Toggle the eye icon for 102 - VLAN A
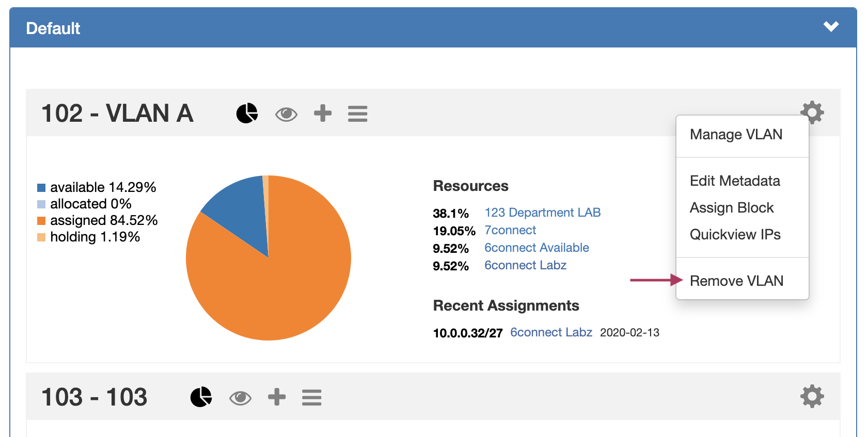The image size is (868, 437). point(286,114)
